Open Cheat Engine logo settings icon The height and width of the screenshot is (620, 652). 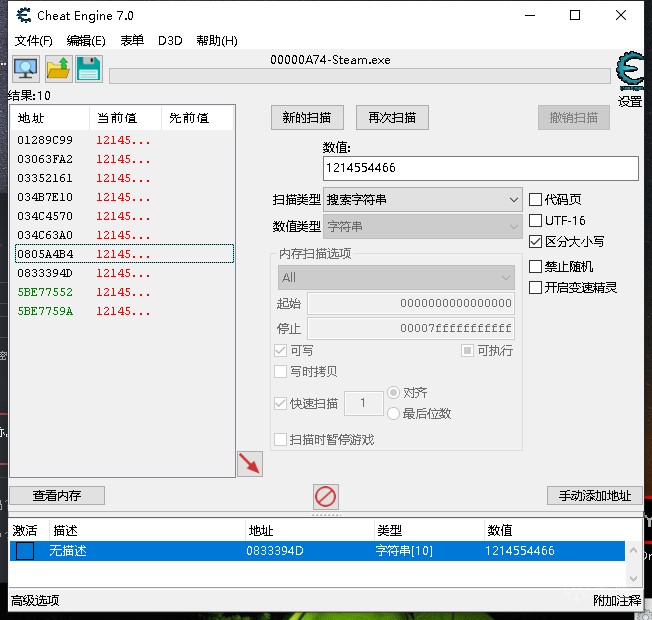coord(630,70)
